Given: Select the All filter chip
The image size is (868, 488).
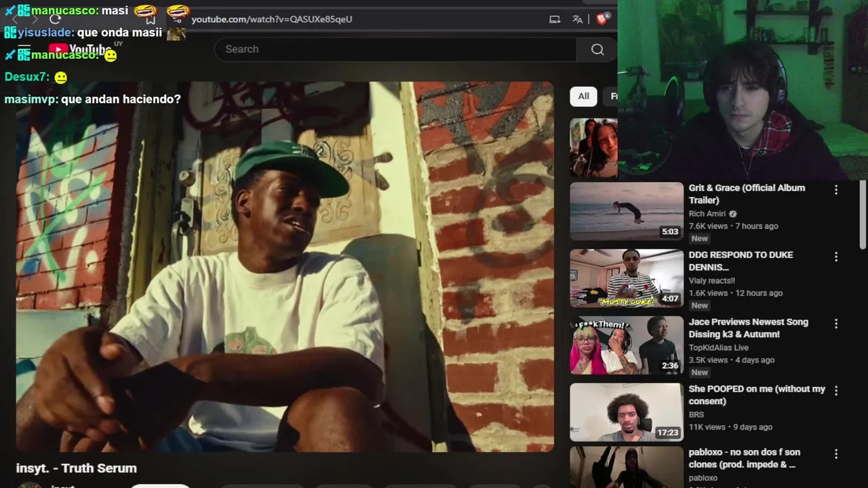Looking at the screenshot, I should point(583,96).
